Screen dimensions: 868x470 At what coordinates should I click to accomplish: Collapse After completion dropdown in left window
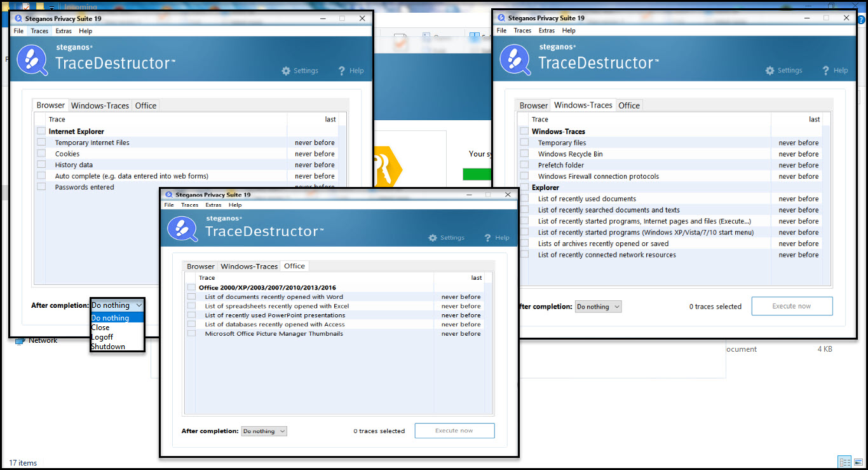pos(118,305)
